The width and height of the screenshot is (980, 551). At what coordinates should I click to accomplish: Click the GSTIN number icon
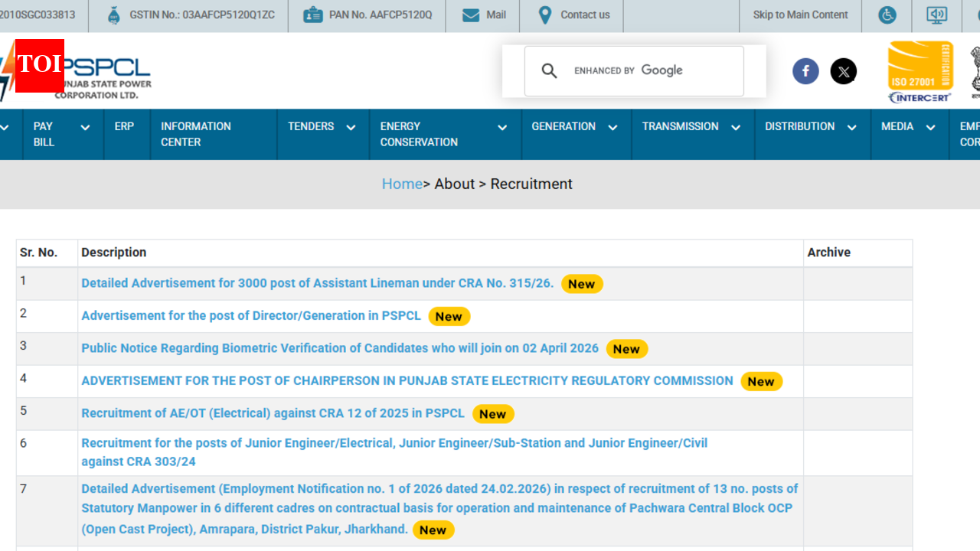[x=113, y=15]
